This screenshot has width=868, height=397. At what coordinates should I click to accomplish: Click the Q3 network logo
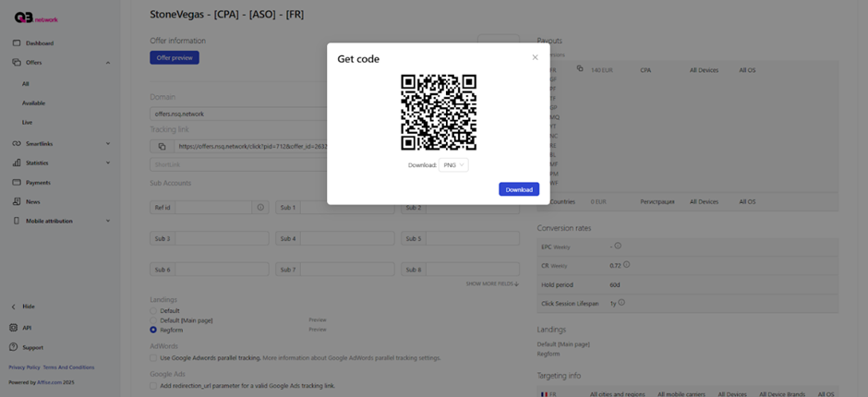pos(36,18)
